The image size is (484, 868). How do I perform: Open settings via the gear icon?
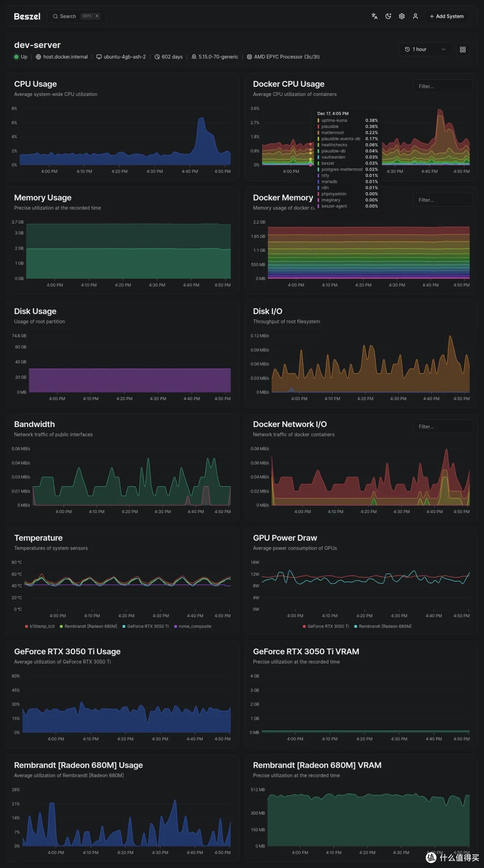tap(402, 16)
